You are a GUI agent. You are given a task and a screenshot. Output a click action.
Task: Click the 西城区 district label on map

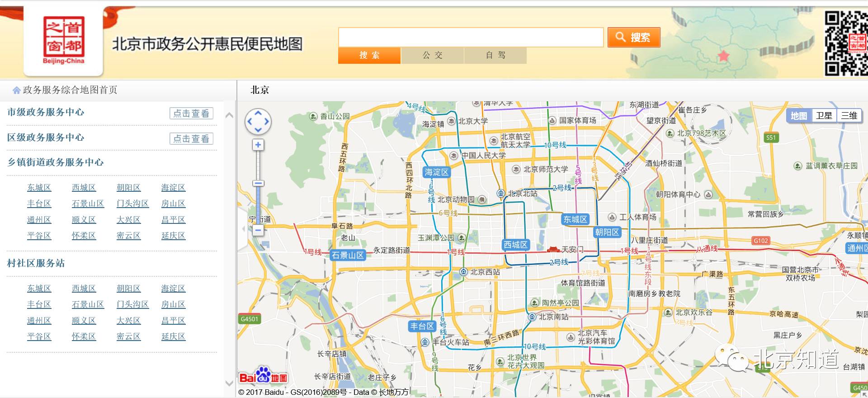(x=516, y=245)
